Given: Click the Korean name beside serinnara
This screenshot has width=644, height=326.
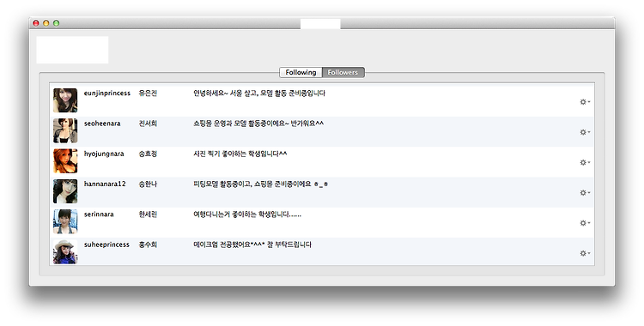Looking at the screenshot, I should (x=148, y=214).
